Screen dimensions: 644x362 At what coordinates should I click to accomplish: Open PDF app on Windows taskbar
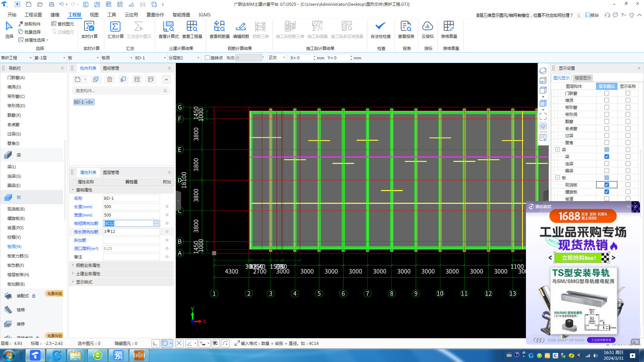(x=139, y=355)
